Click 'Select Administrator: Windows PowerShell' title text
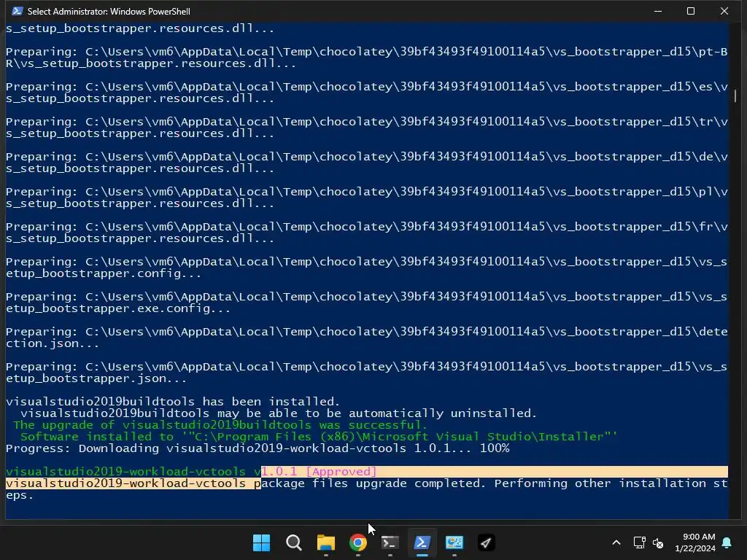Image resolution: width=747 pixels, height=560 pixels. point(109,12)
